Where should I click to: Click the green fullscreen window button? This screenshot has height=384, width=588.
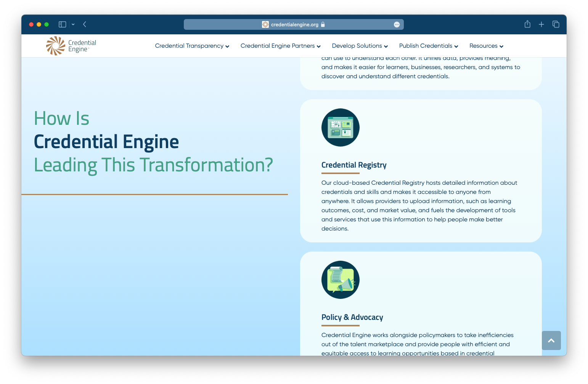(x=47, y=24)
